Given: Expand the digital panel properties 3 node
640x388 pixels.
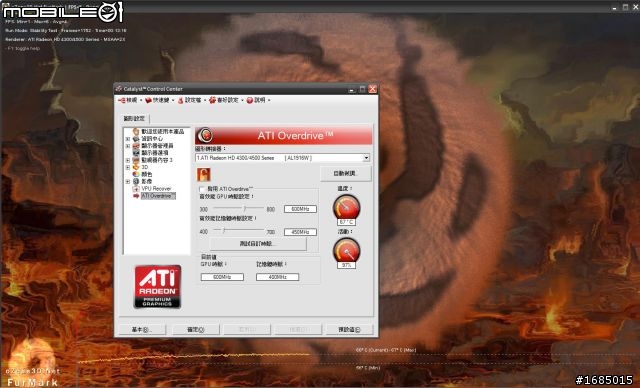Looking at the screenshot, I should click(x=128, y=160).
